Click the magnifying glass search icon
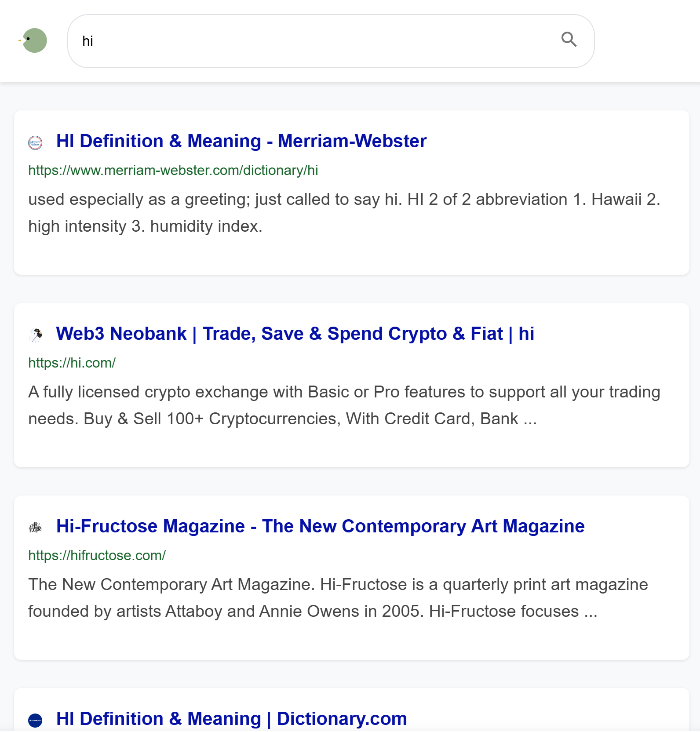The width and height of the screenshot is (700, 732). [569, 40]
